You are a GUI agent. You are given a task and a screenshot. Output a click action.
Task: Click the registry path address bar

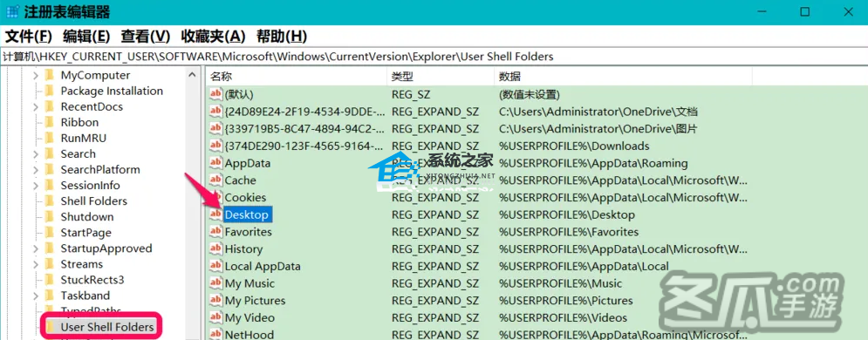[x=434, y=57]
